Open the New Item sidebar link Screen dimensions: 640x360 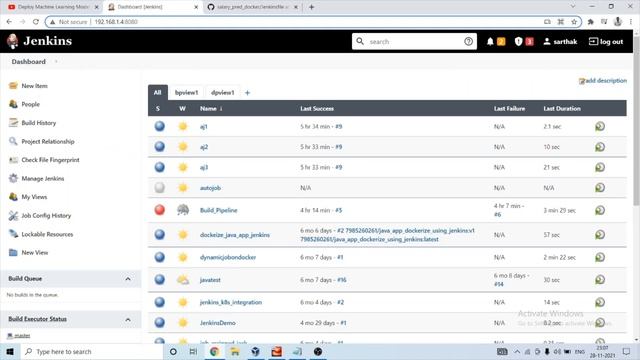point(34,86)
